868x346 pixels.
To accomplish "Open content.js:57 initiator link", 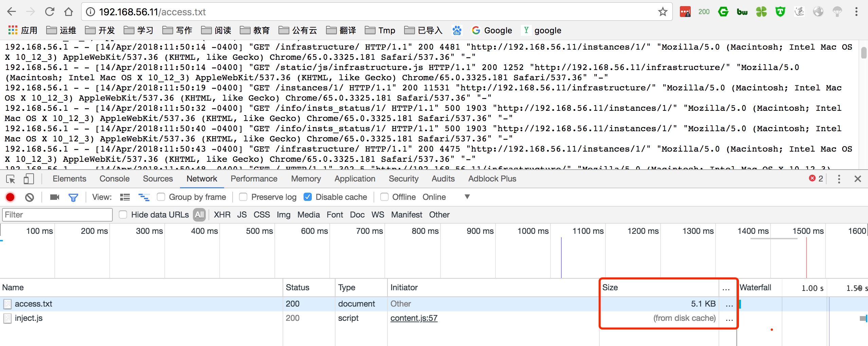I will [x=414, y=318].
